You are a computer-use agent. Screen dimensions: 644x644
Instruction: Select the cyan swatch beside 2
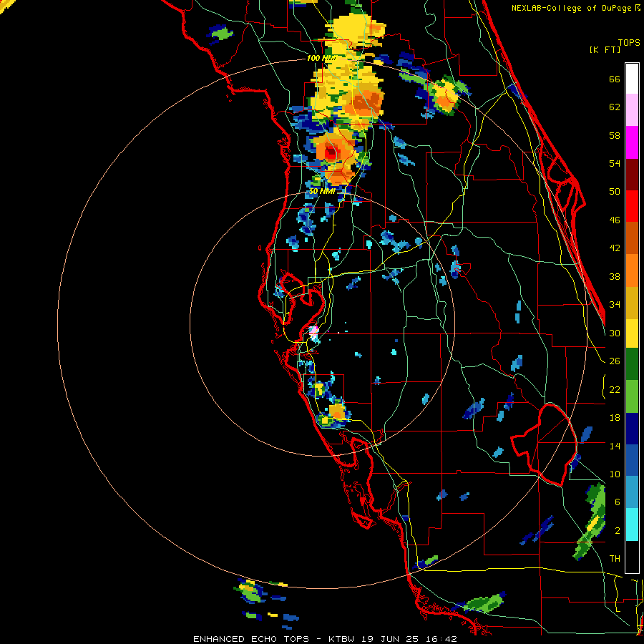coord(632,525)
